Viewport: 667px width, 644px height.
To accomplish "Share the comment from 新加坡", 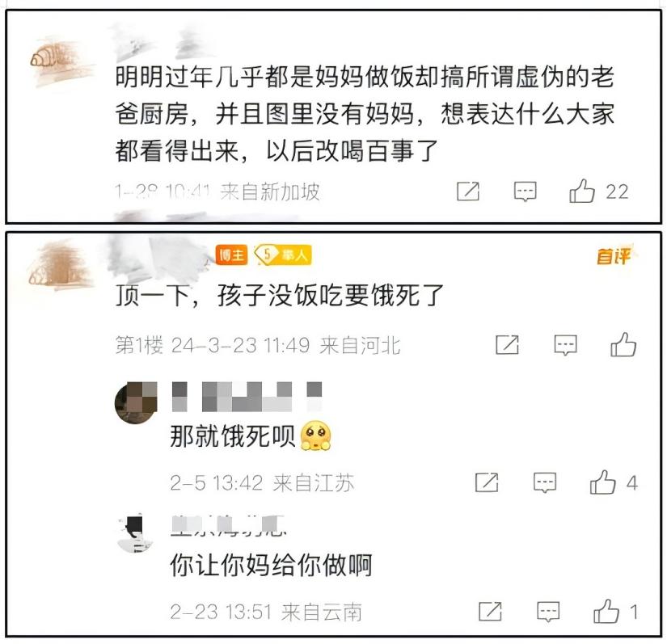I will 468,192.
